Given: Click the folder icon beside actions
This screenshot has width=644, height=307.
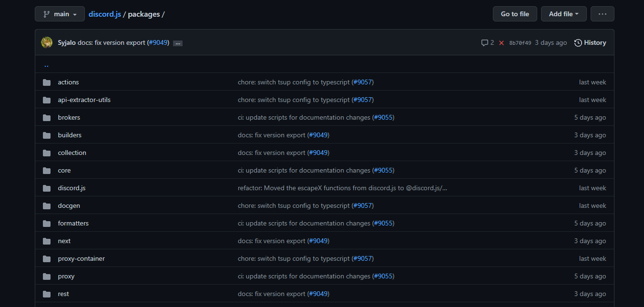Looking at the screenshot, I should (x=46, y=82).
